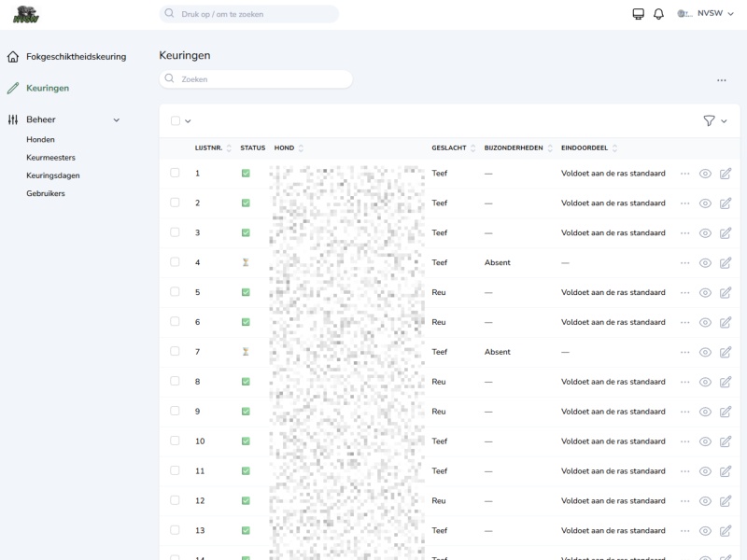Select the checkbox for row 7
Viewport: 747px width, 560px height.
point(175,352)
